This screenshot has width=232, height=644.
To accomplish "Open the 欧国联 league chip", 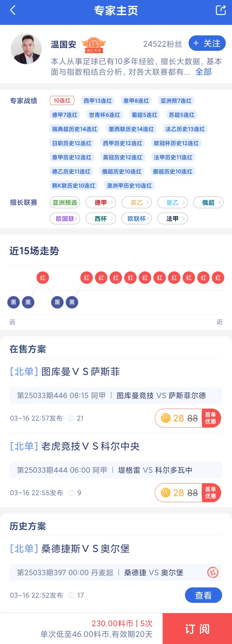I will (x=65, y=218).
